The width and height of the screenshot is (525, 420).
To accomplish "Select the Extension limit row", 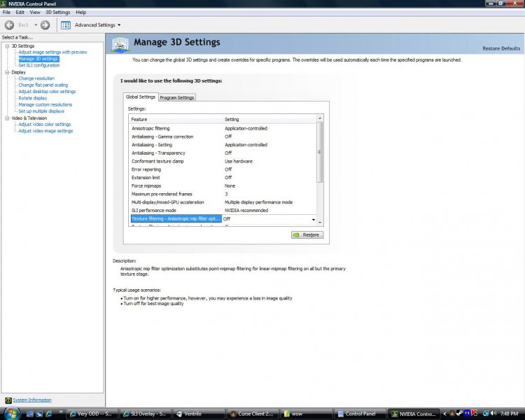I will (x=223, y=178).
